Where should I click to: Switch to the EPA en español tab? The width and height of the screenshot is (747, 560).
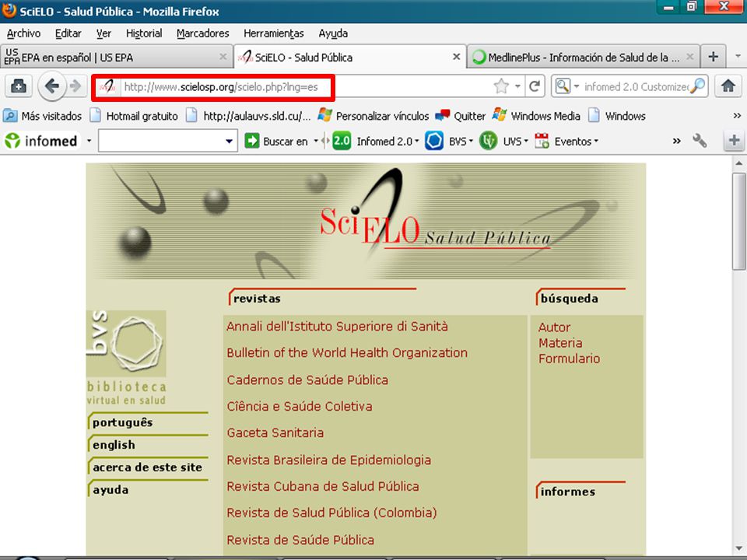click(x=116, y=57)
